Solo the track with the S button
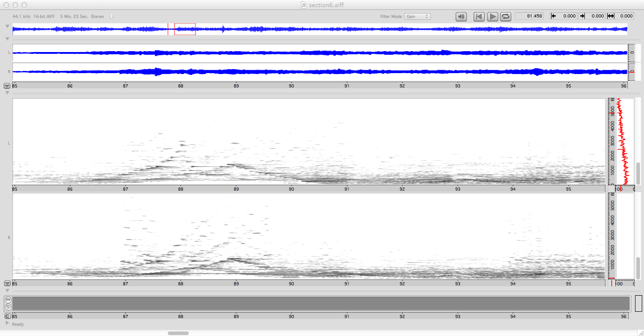Screen dimensions: 644x336 [x=8, y=307]
